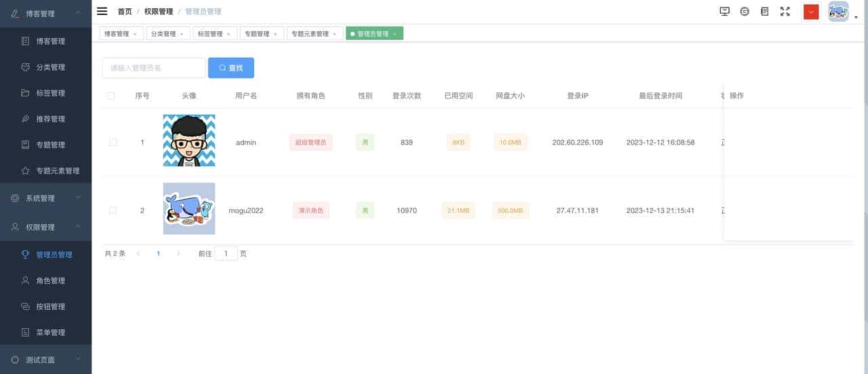Expand the 测试页面 sidebar section
Viewport: 868px width, 374px height.
click(78, 359)
